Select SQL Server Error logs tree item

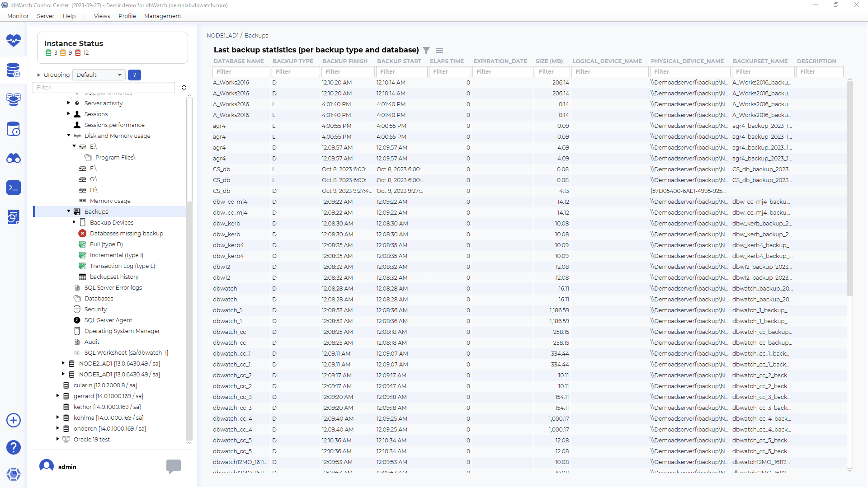[x=113, y=287]
